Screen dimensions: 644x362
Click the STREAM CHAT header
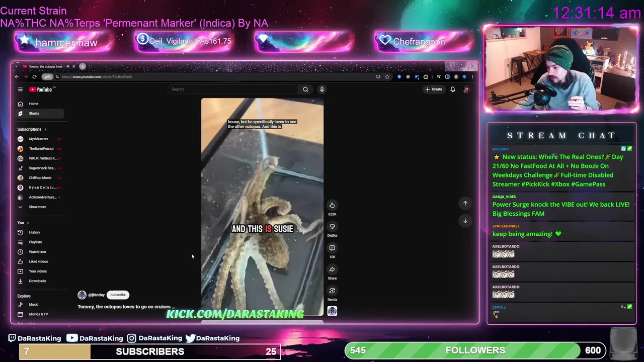561,136
